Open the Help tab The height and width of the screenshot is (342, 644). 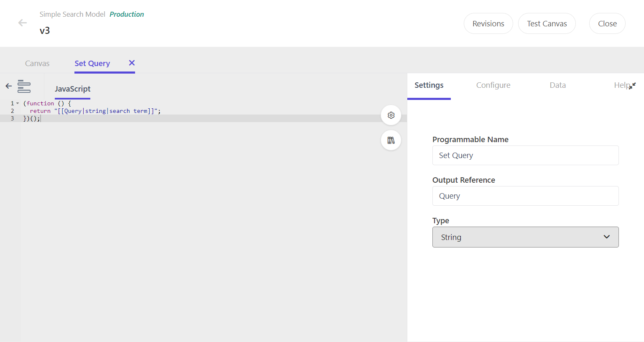pyautogui.click(x=621, y=85)
